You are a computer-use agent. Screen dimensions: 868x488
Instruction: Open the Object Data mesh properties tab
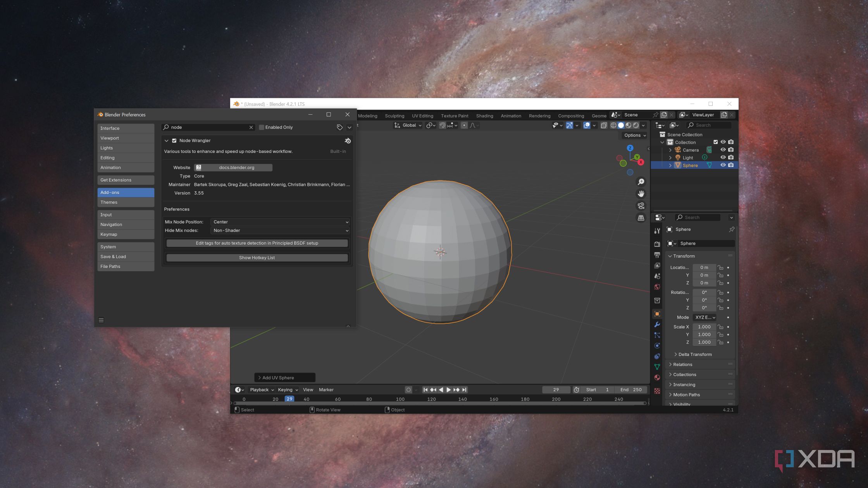click(657, 367)
